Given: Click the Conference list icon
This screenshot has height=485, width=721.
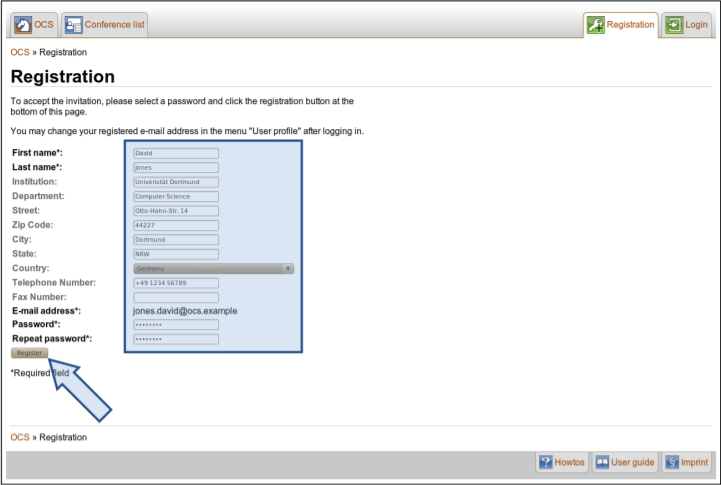Looking at the screenshot, I should 74,25.
